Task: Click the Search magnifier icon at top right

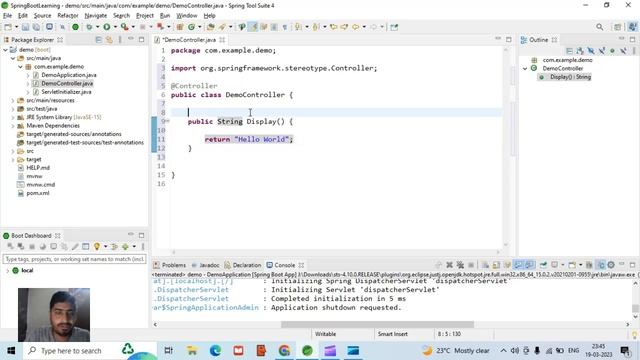Action: (x=599, y=27)
